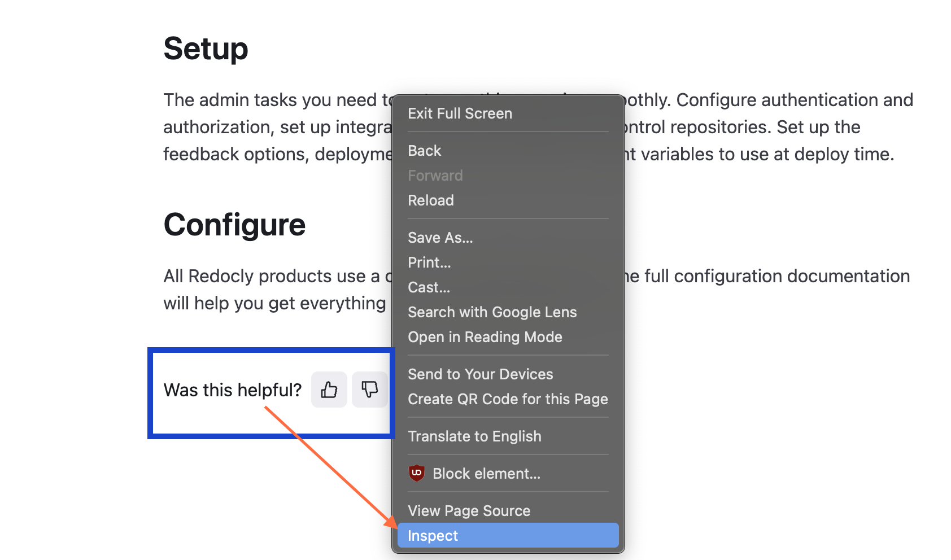
Task: Choose Create QR Code for this Page
Action: [x=508, y=399]
